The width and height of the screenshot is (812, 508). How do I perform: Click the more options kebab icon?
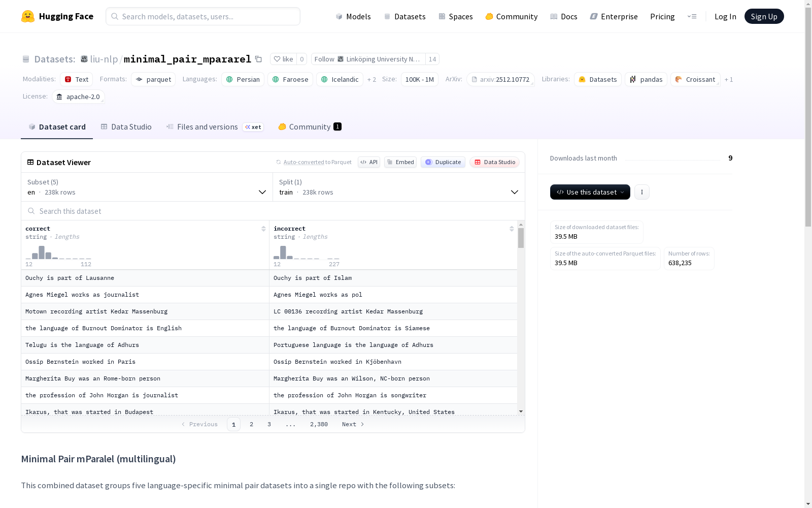[x=642, y=192]
